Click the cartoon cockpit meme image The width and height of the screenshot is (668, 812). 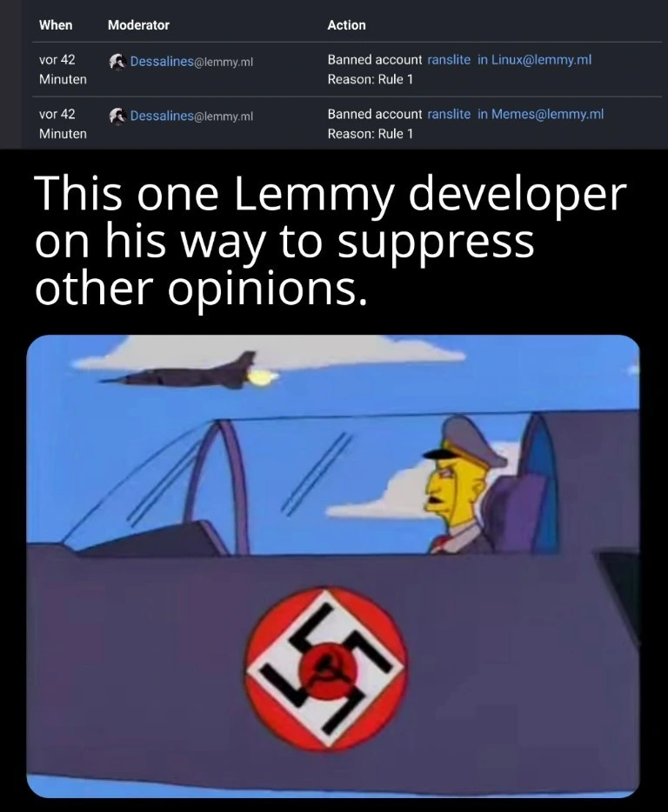333,567
